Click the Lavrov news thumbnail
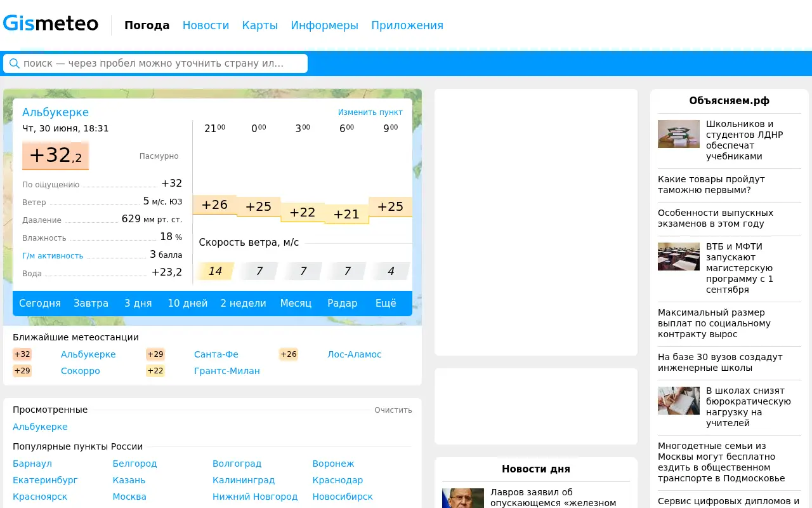Screen dimensions: 812x508 click(463, 498)
